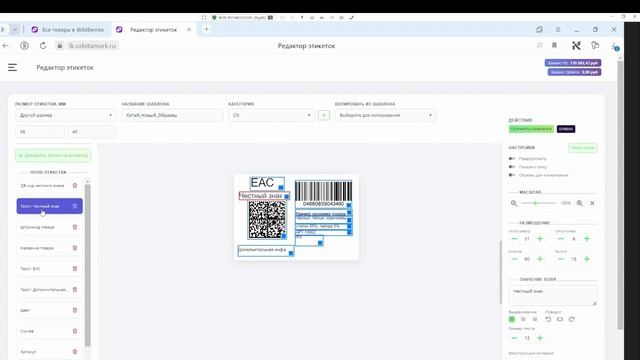The image size is (640, 360).
Task: Open the browser downloads icon
Action: coord(615,46)
